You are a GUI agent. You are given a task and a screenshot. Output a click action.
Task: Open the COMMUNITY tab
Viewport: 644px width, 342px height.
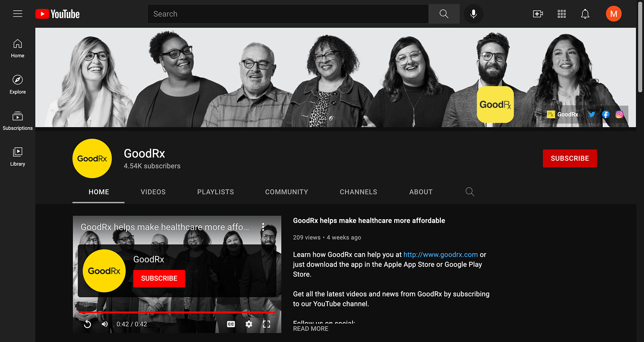click(x=286, y=192)
